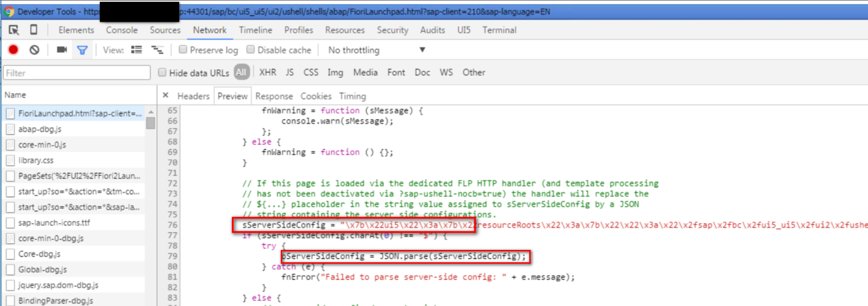Screen dimensions: 868x306
Task: Open the Elements panel tab
Action: coord(76,30)
